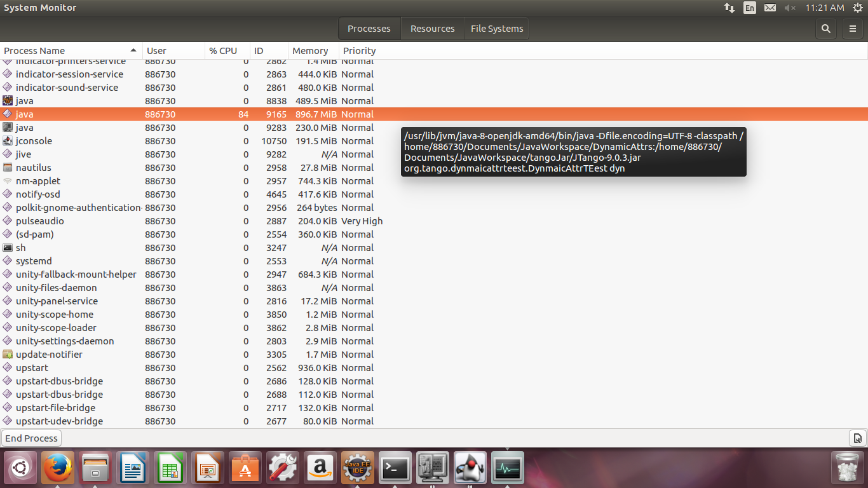
Task: Select the jive process row
Action: point(434,154)
